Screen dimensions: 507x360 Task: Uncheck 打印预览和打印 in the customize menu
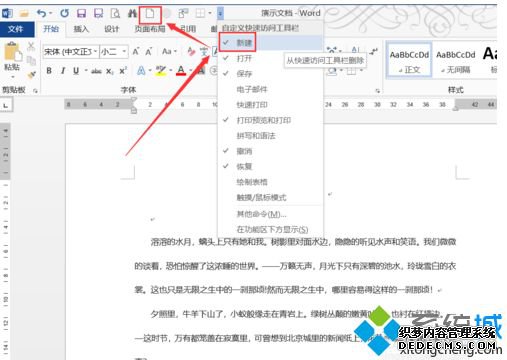point(271,120)
